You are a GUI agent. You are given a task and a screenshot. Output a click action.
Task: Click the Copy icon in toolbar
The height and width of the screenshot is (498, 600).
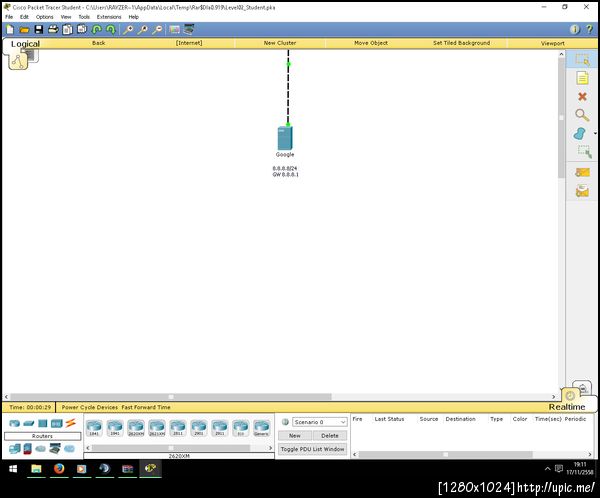[x=68, y=29]
